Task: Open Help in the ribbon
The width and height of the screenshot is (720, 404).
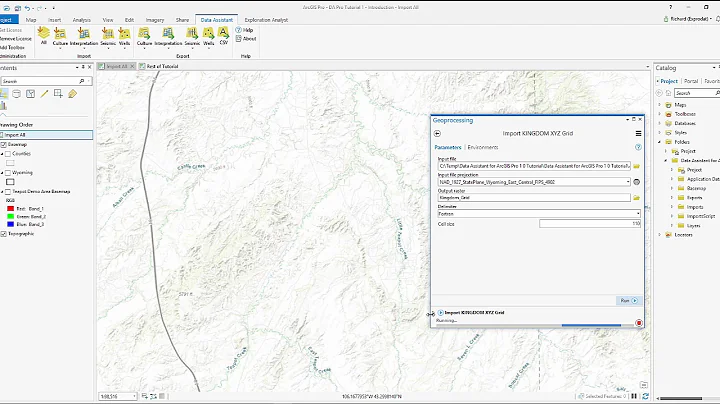Action: click(244, 30)
